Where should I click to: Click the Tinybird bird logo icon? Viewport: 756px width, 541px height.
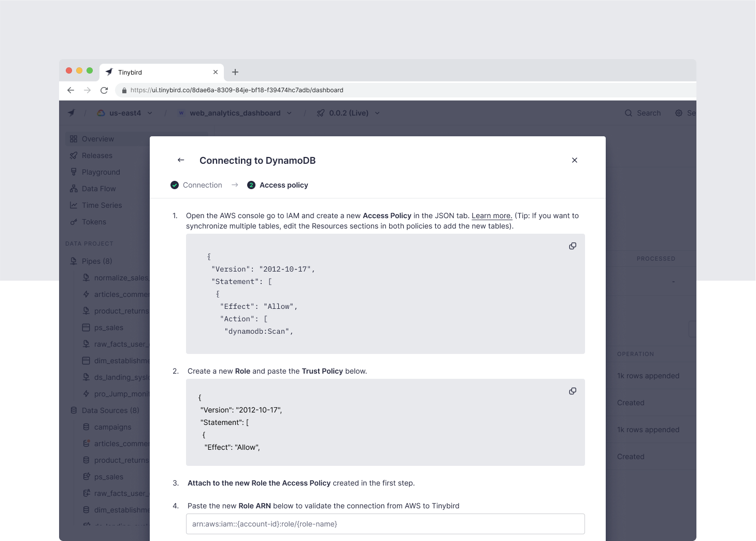[72, 113]
